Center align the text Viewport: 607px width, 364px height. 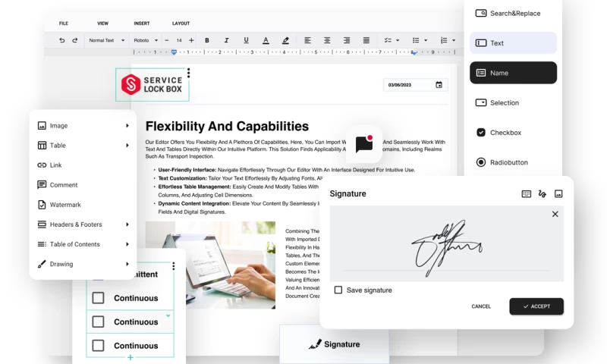click(x=327, y=40)
